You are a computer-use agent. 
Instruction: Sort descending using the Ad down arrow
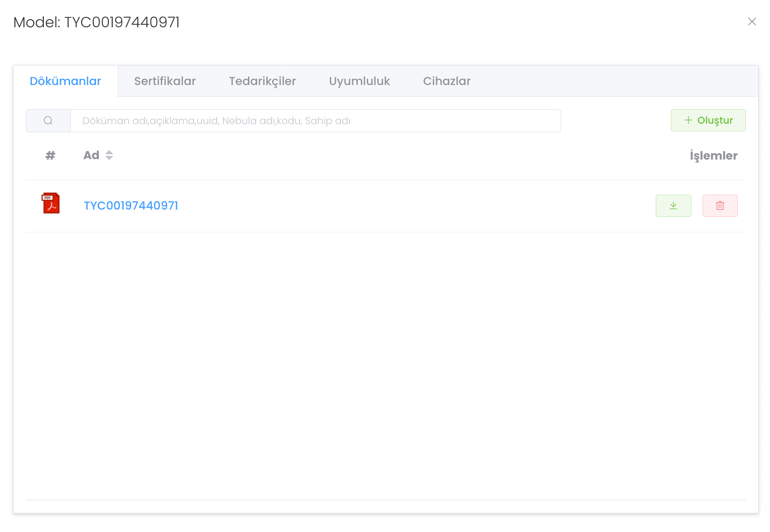point(109,158)
